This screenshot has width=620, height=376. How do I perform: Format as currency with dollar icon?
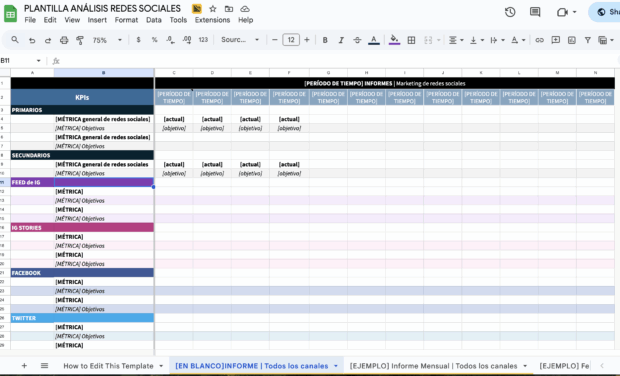coord(138,40)
